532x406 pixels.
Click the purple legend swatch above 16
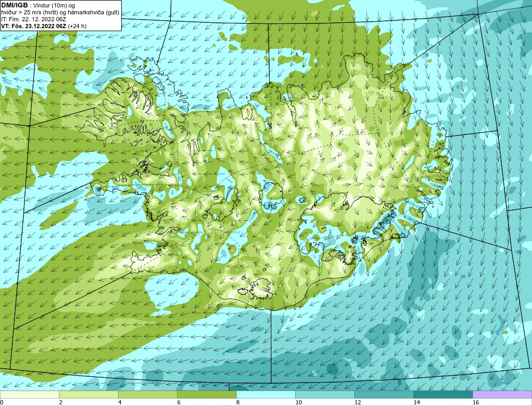(502, 394)
